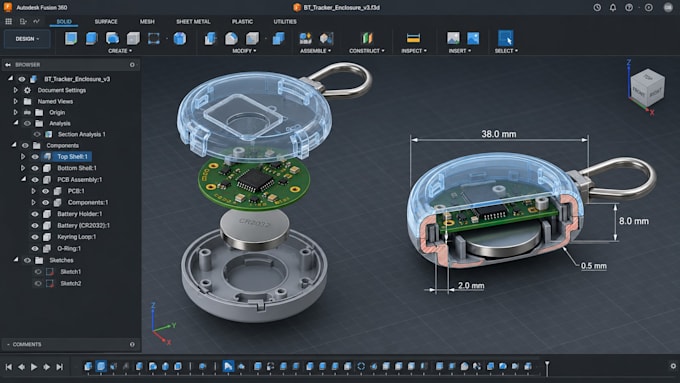Screen dimensions: 680x383
Task: Toggle visibility of Bottom Shell:1
Action: (35, 168)
